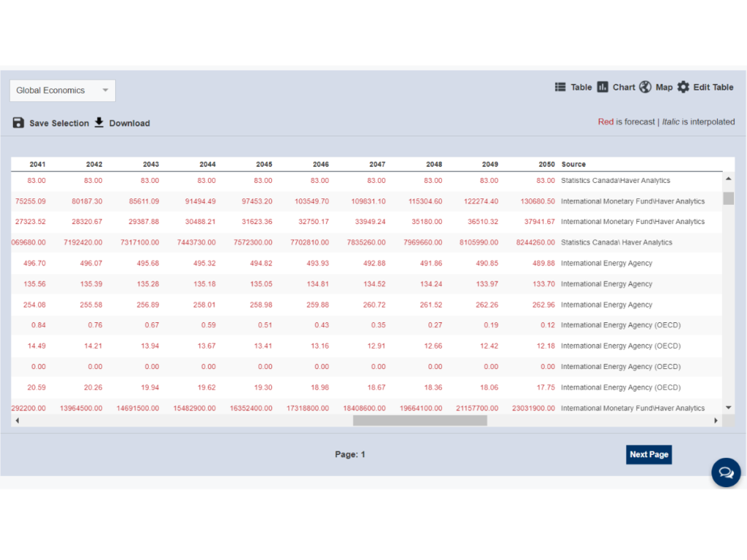Click the Map globe icon

[x=645, y=87]
